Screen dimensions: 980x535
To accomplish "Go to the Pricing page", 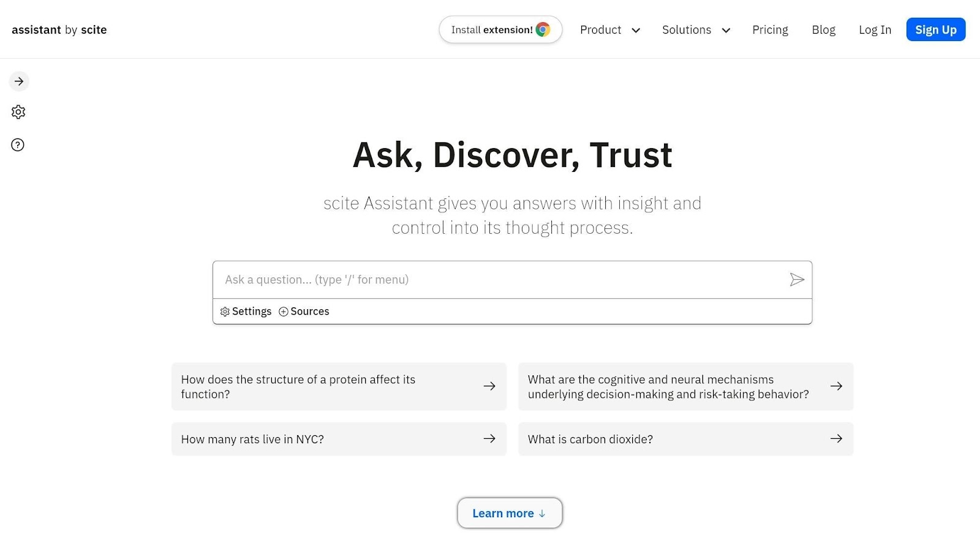I will pos(770,30).
